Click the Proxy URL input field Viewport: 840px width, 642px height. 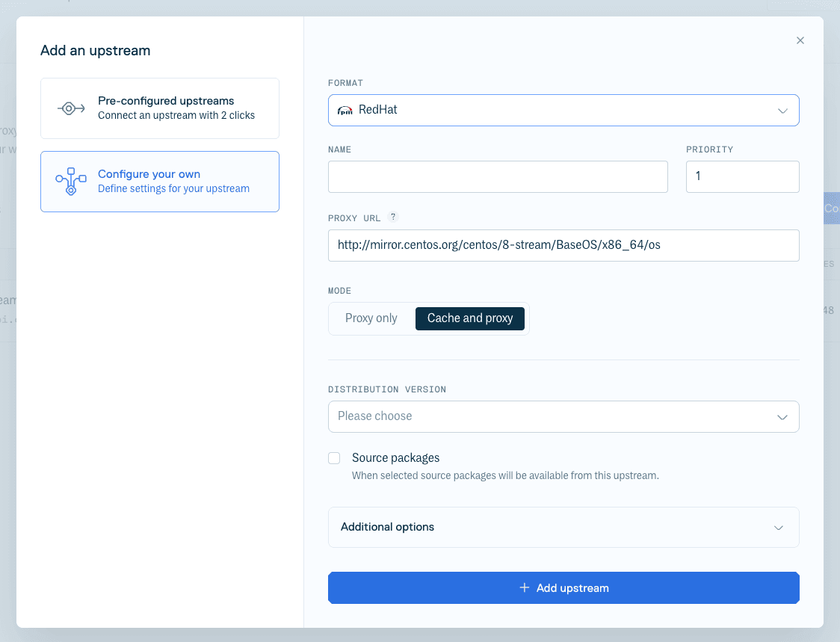563,245
